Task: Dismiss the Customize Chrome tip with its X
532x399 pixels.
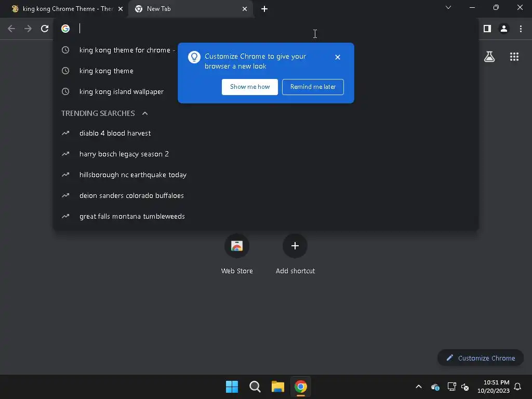Action: (337, 57)
